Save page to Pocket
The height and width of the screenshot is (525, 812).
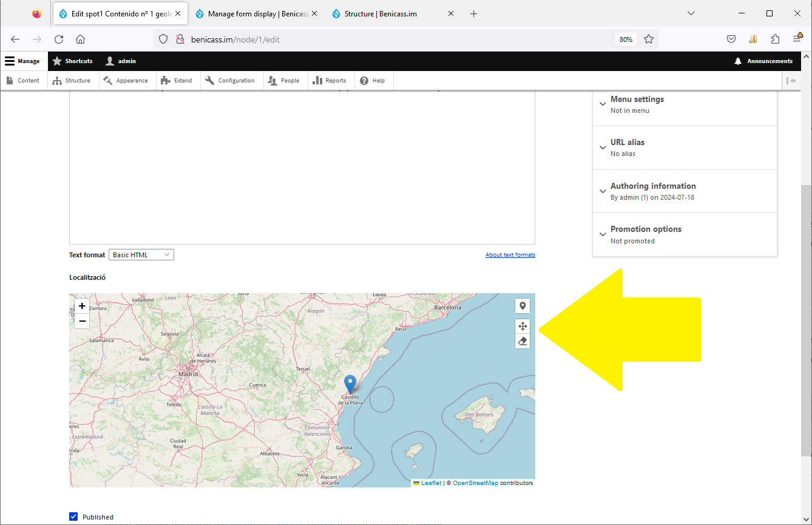731,39
